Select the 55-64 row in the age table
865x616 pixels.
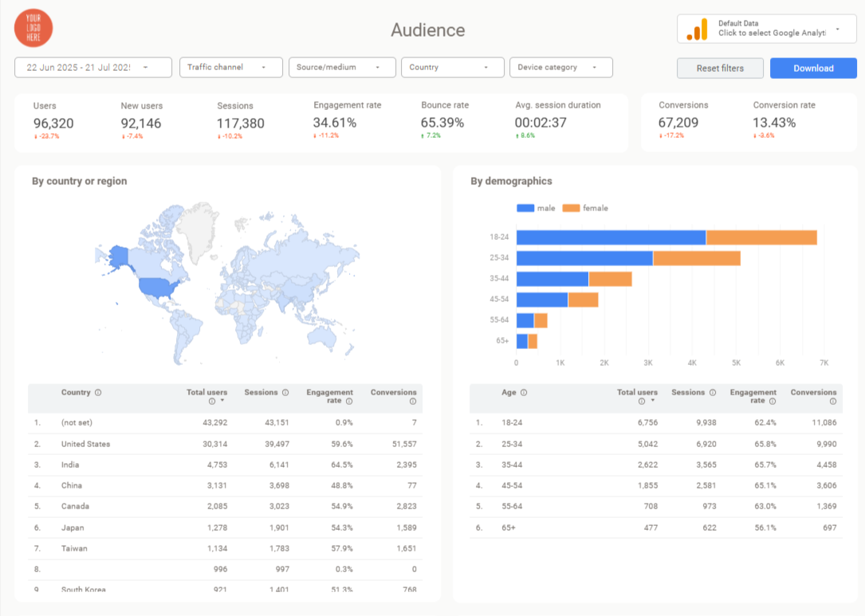point(656,506)
